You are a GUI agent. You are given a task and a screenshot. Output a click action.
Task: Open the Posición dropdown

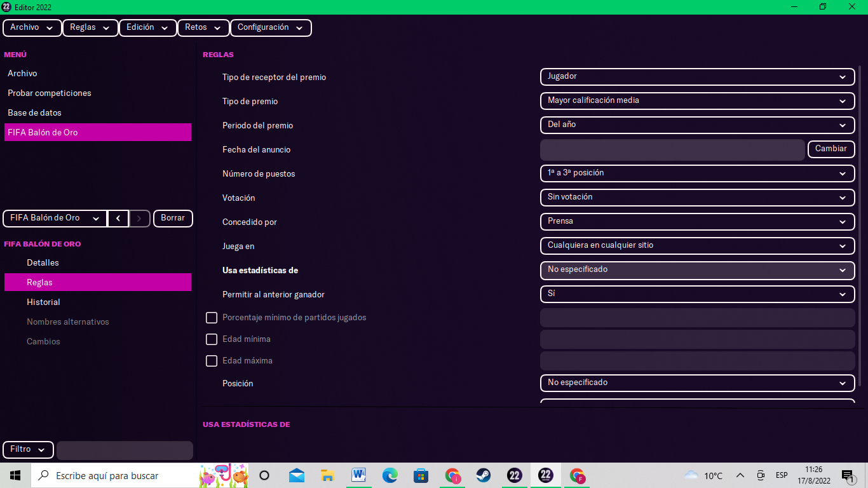697,383
